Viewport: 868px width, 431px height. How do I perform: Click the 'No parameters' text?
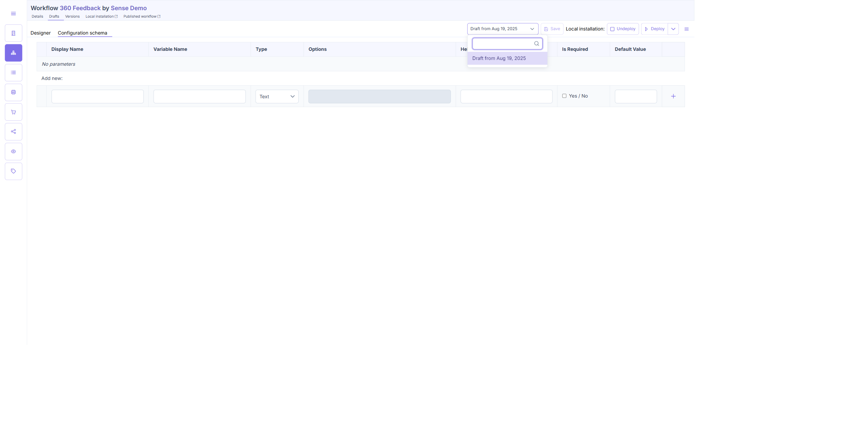click(x=58, y=64)
